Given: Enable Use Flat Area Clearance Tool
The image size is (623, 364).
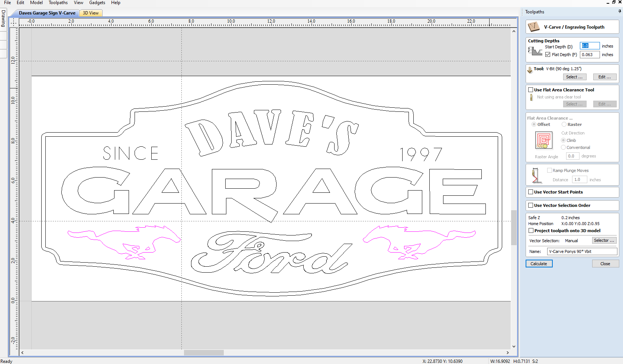Looking at the screenshot, I should [531, 90].
